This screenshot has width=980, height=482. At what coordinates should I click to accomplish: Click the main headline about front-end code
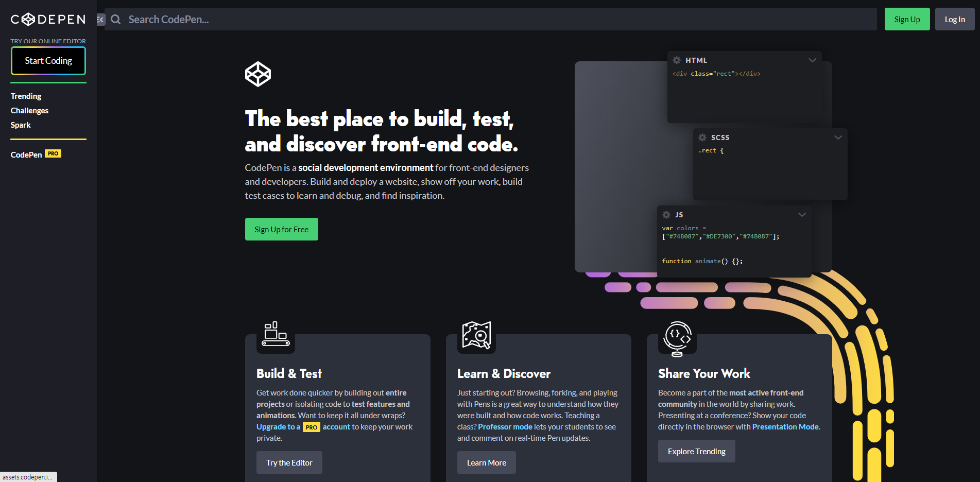tap(382, 131)
